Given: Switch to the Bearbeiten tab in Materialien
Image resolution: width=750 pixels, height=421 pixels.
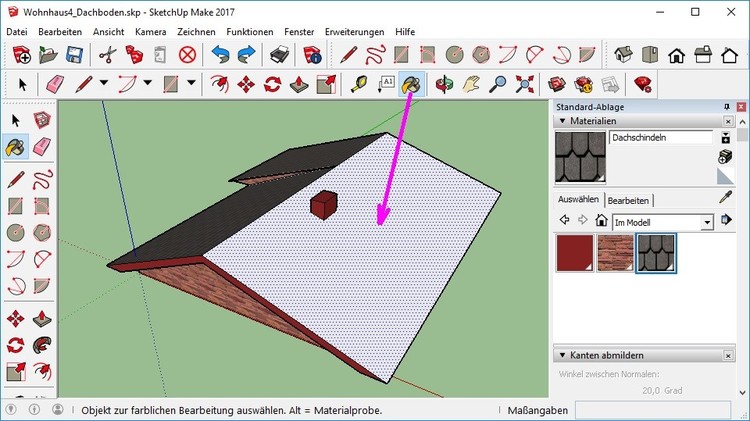Looking at the screenshot, I should point(628,200).
